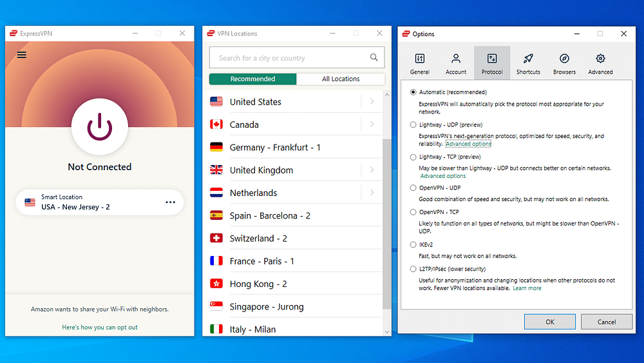Expand Netherlands location chevron
Image resolution: width=644 pixels, height=363 pixels.
372,192
